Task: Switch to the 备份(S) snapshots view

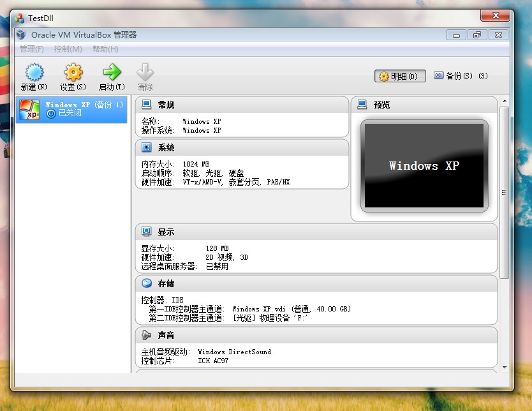Action: 461,76
